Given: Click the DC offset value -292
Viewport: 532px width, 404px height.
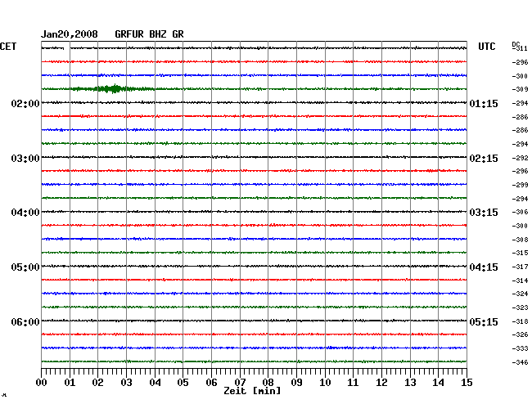Looking at the screenshot, I should coord(520,158).
